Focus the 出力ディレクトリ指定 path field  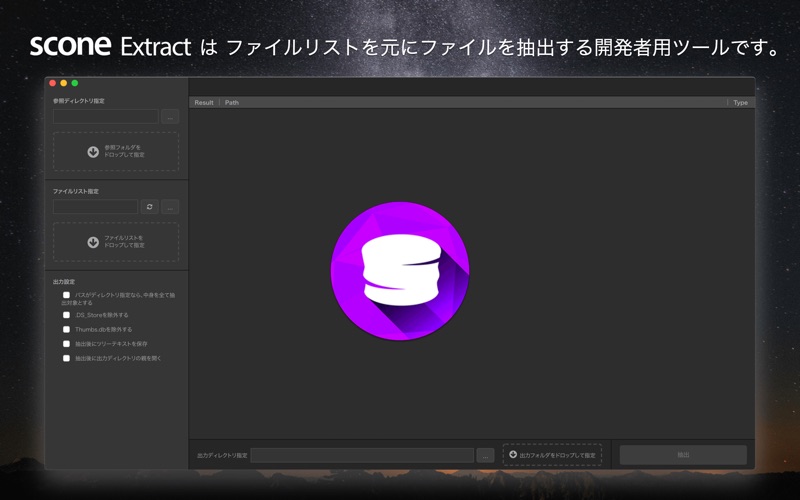[362, 456]
